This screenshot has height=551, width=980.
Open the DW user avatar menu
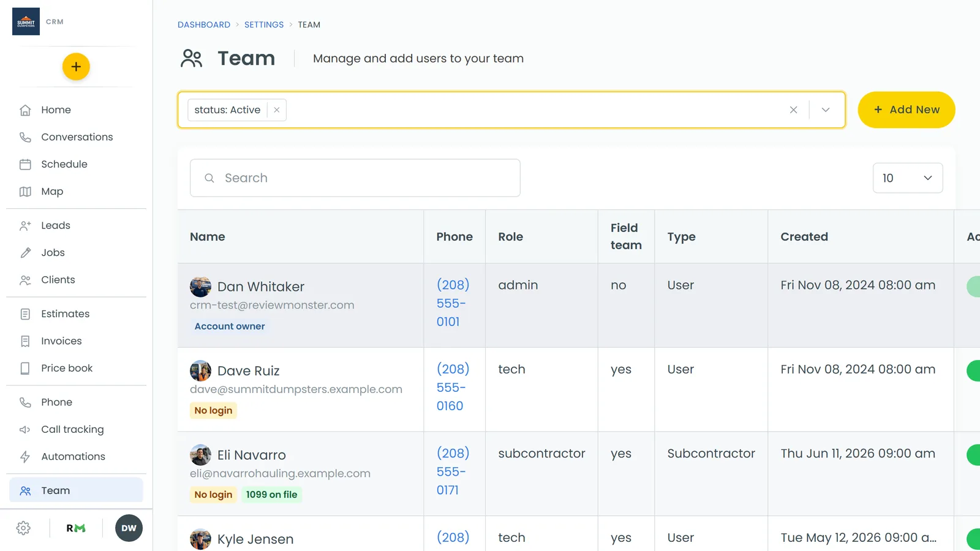[129, 528]
